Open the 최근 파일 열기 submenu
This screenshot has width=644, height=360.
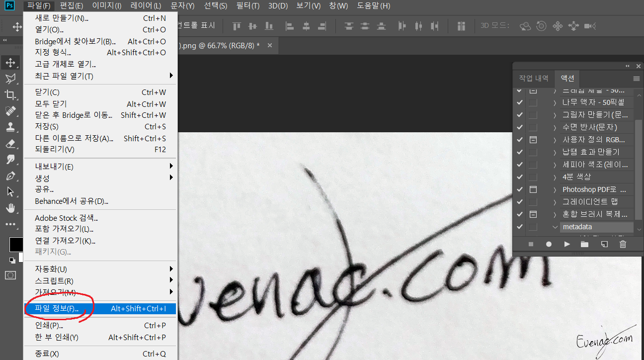tap(100, 76)
